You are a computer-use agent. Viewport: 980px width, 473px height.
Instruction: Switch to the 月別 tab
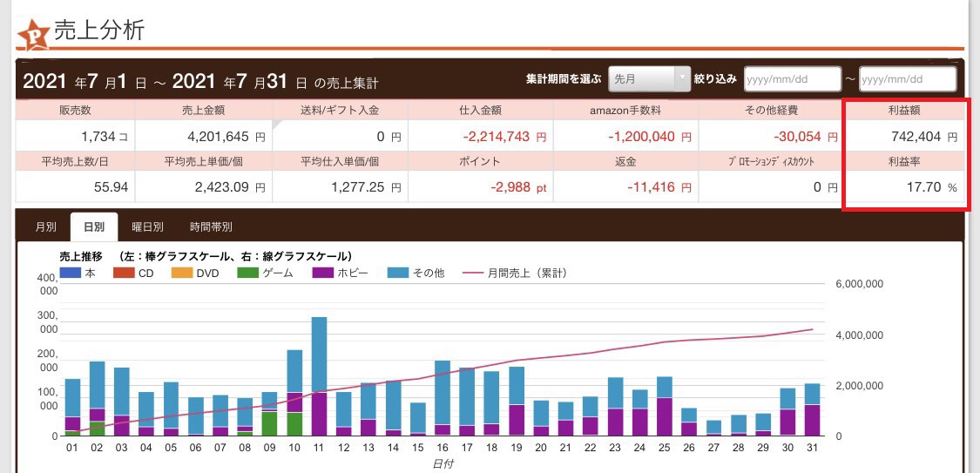pyautogui.click(x=46, y=226)
